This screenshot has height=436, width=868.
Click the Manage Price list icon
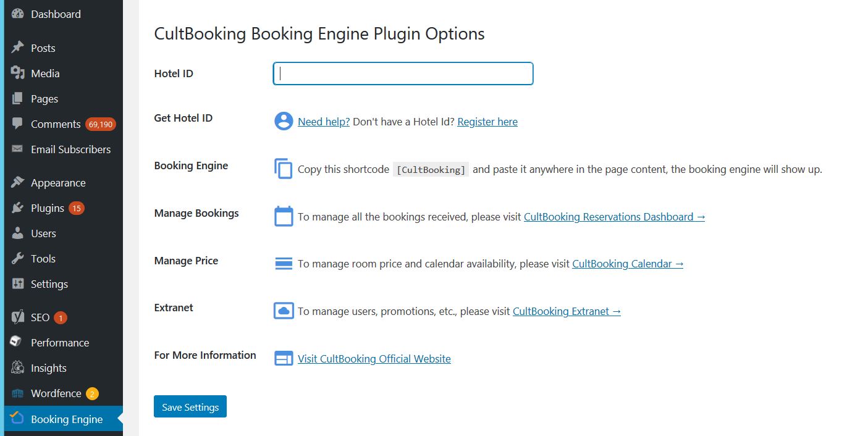tap(283, 263)
